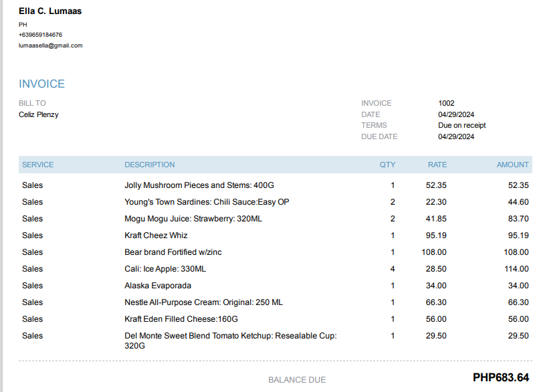The height and width of the screenshot is (392, 547).
Task: Click the amount 66.30 for Nestle cream
Action: coord(518,302)
